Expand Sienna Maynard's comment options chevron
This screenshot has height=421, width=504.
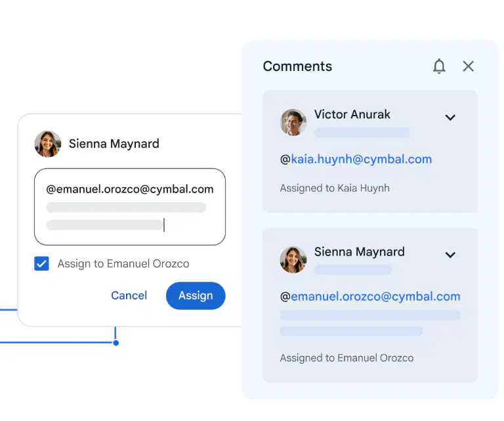[450, 255]
